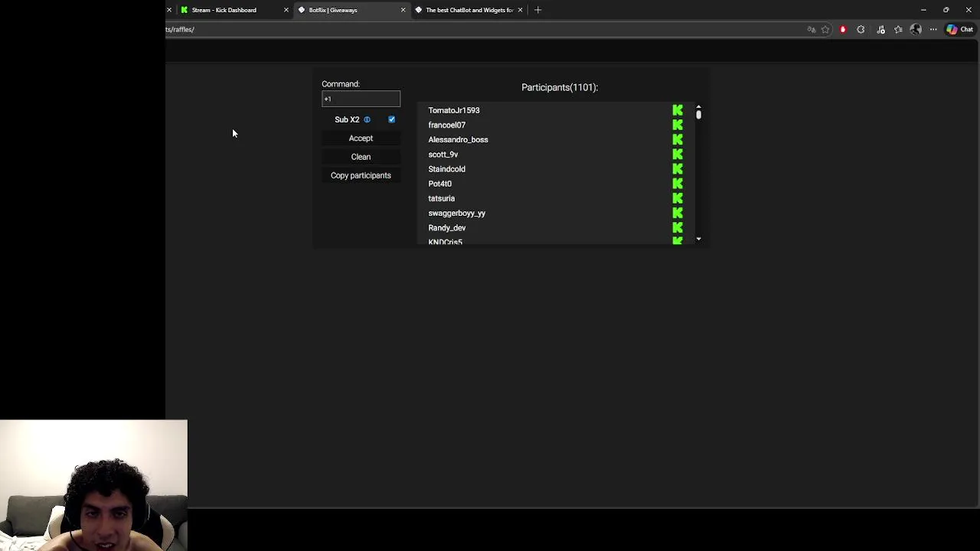The height and width of the screenshot is (551, 980).
Task: Switch to Stream - Kick Dashboard tab
Action: click(224, 10)
